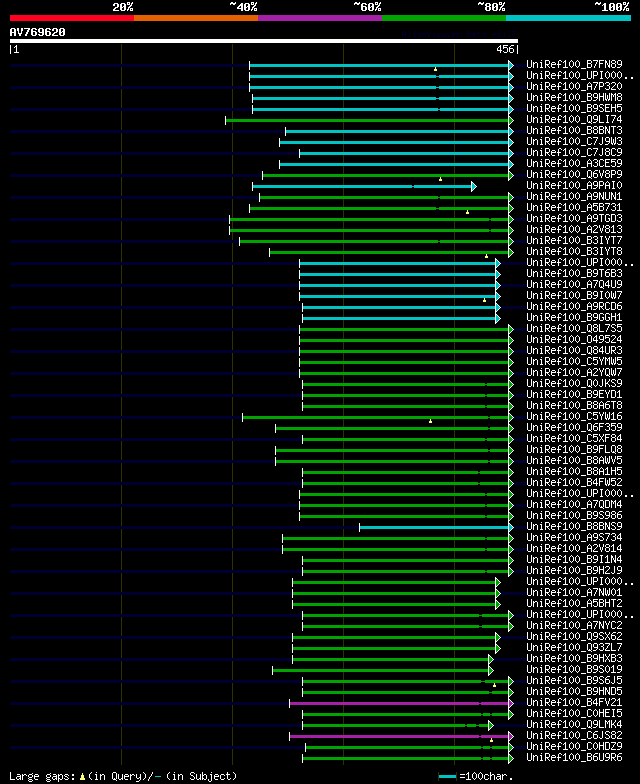Select the UniRef100_C6JS82 label

[x=574, y=736]
